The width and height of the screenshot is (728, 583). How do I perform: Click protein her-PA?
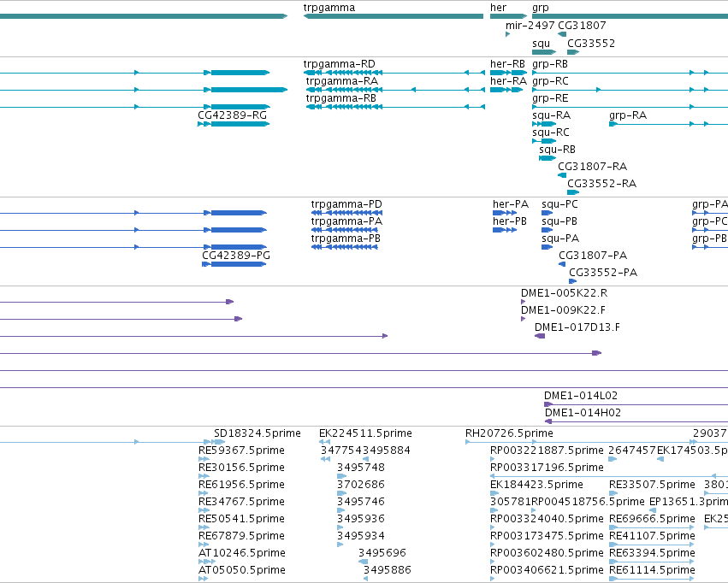pos(511,204)
